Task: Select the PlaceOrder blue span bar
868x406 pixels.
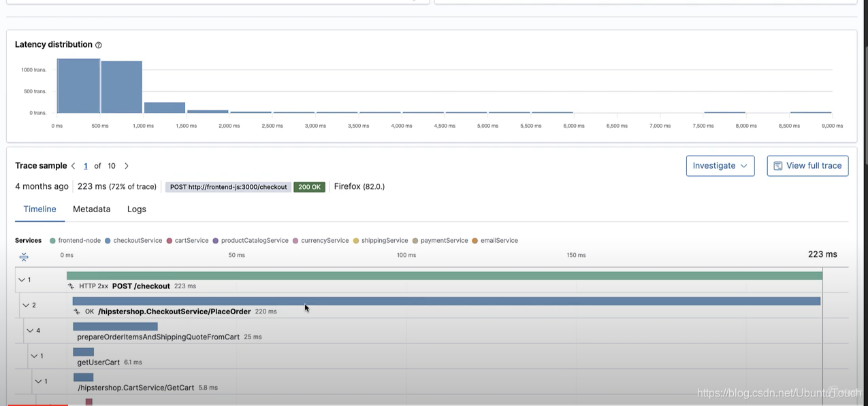Action: point(447,301)
